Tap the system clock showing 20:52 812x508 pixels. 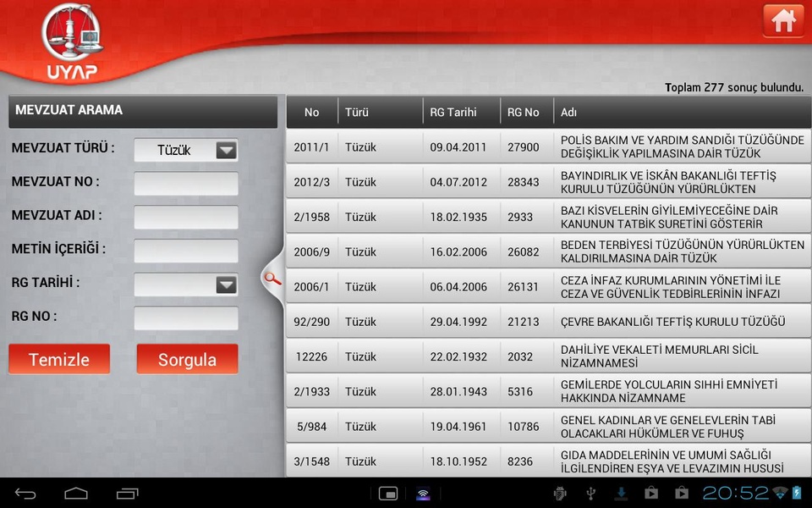pyautogui.click(x=735, y=493)
